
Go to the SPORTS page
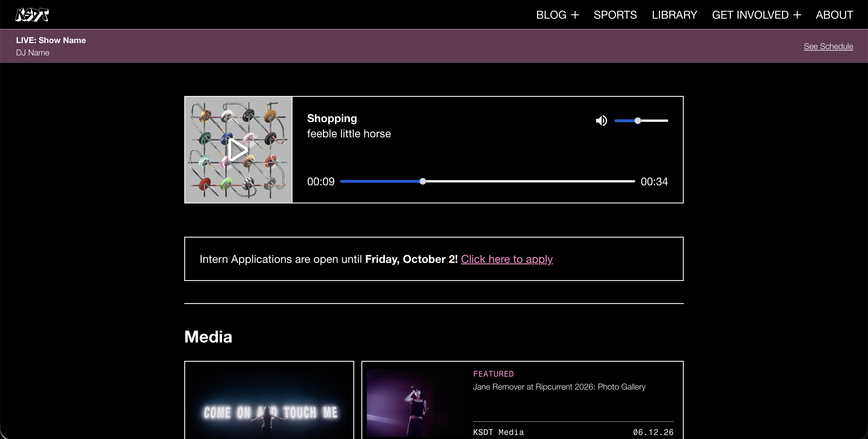(x=615, y=15)
